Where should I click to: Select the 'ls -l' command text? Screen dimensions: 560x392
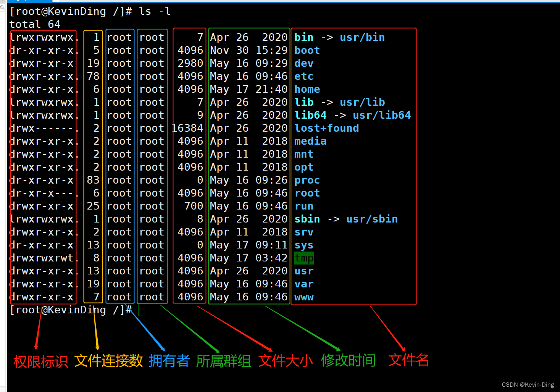click(155, 11)
